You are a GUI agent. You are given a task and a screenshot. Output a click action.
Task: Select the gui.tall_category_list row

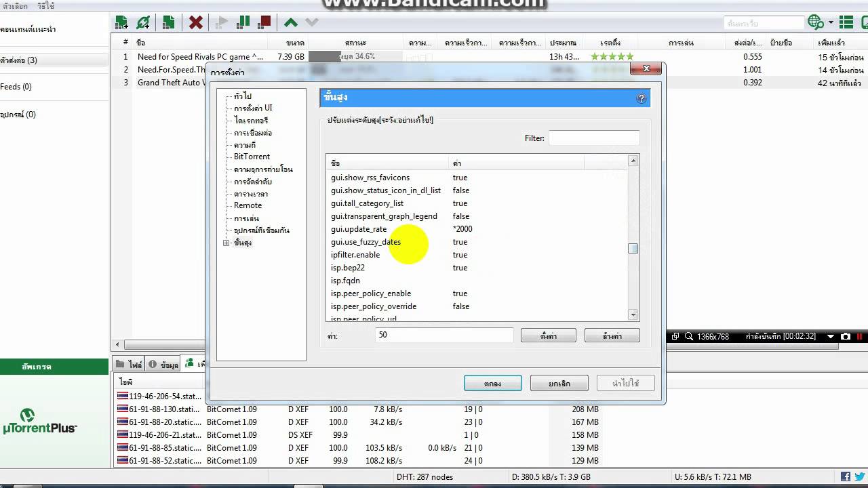click(x=476, y=203)
